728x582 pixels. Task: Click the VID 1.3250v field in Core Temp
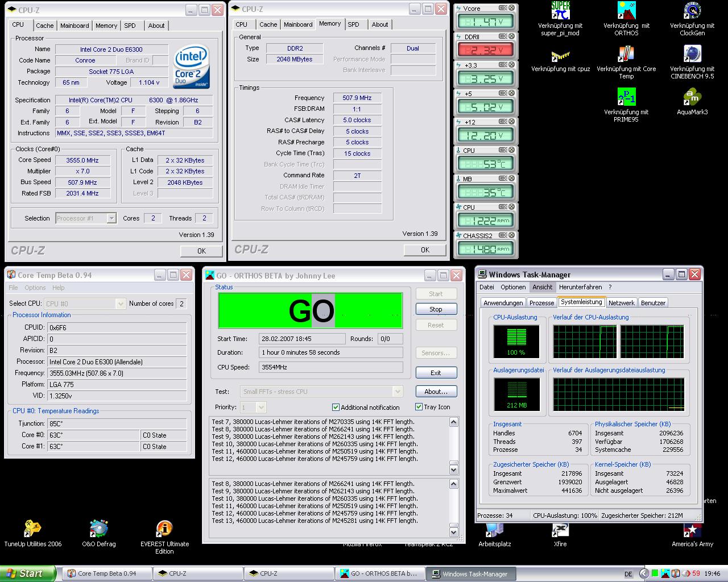click(x=117, y=396)
